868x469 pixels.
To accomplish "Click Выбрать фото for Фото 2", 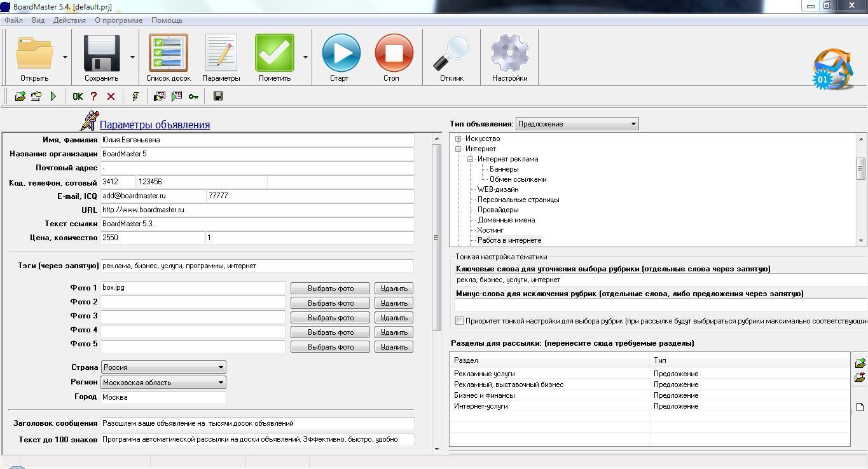I will tap(330, 303).
